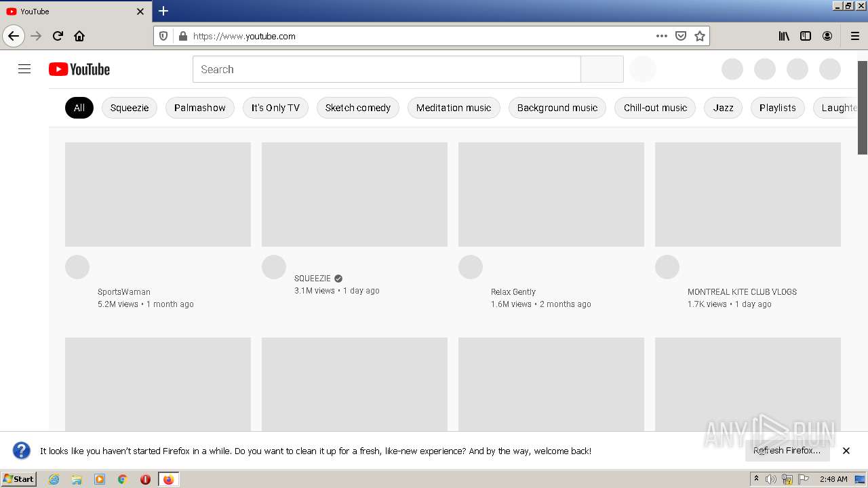This screenshot has width=868, height=488.
Task: Go back with the browser back arrow
Action: (14, 36)
